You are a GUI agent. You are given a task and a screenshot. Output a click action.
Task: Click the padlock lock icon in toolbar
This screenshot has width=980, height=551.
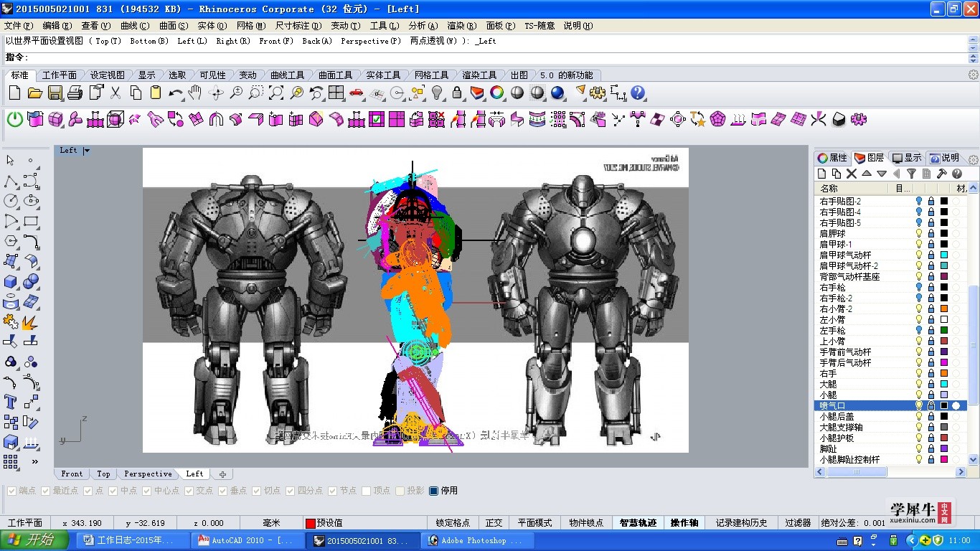coord(457,93)
